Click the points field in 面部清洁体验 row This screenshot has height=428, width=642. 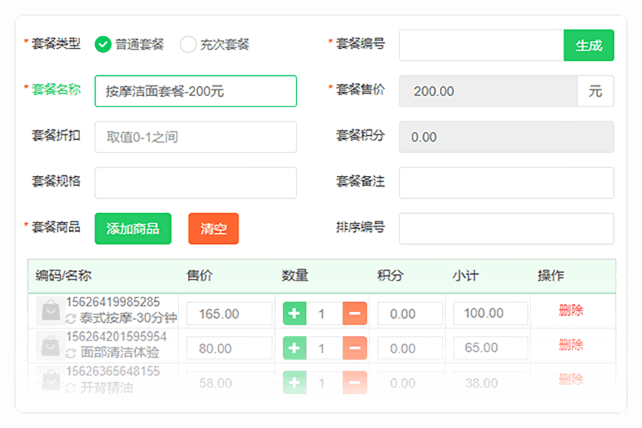[410, 348]
